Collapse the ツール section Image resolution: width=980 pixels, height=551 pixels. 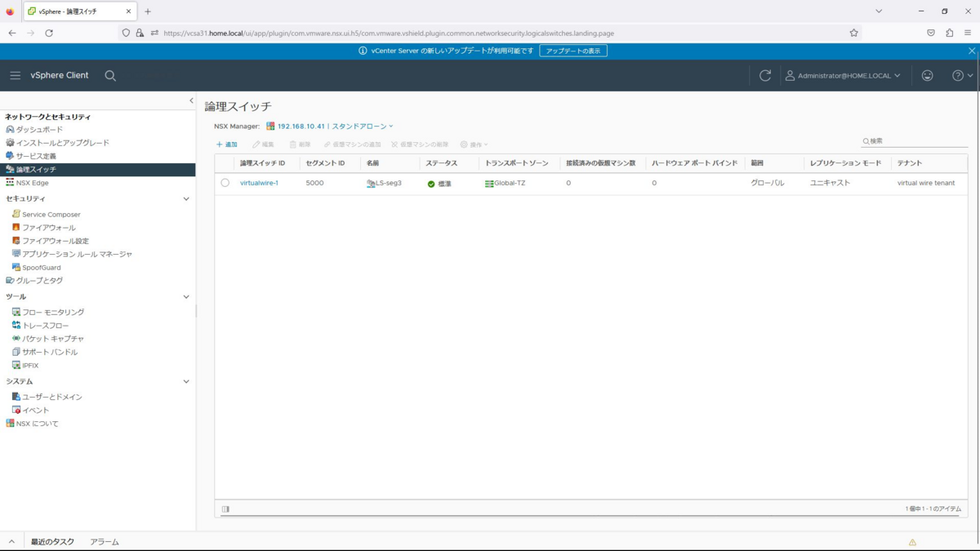(186, 296)
